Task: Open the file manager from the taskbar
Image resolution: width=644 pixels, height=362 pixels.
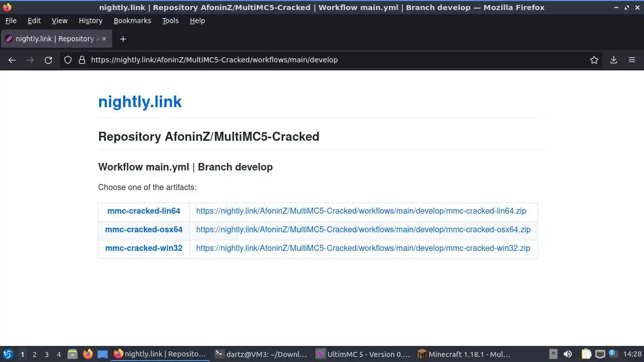Action: [72, 354]
